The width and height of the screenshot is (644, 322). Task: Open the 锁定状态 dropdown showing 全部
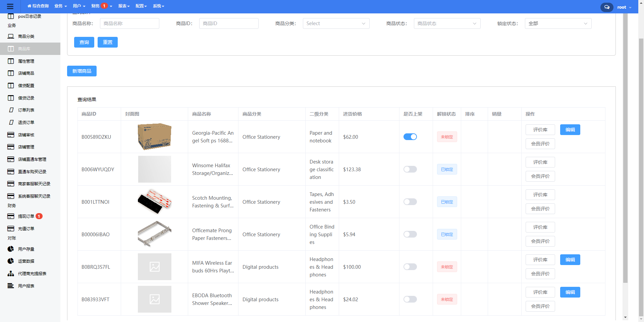(x=558, y=23)
